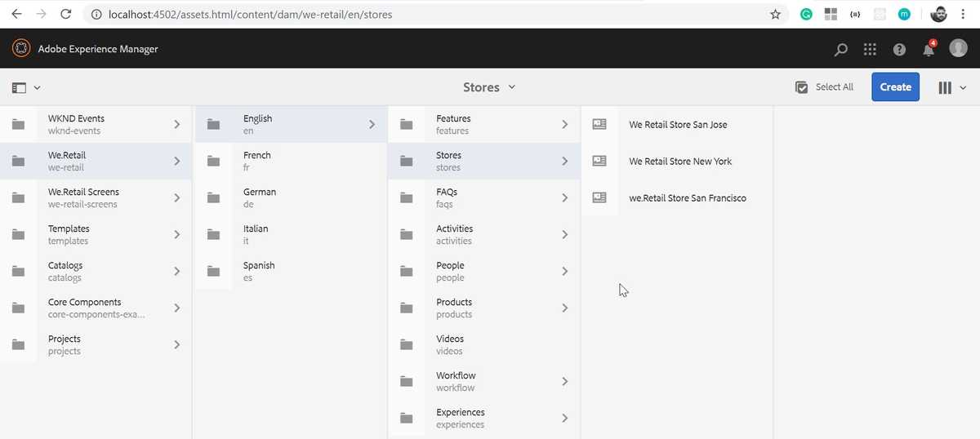The height and width of the screenshot is (439, 980).
Task: Select the We.Retail Screens folder icon
Action: pos(18,198)
